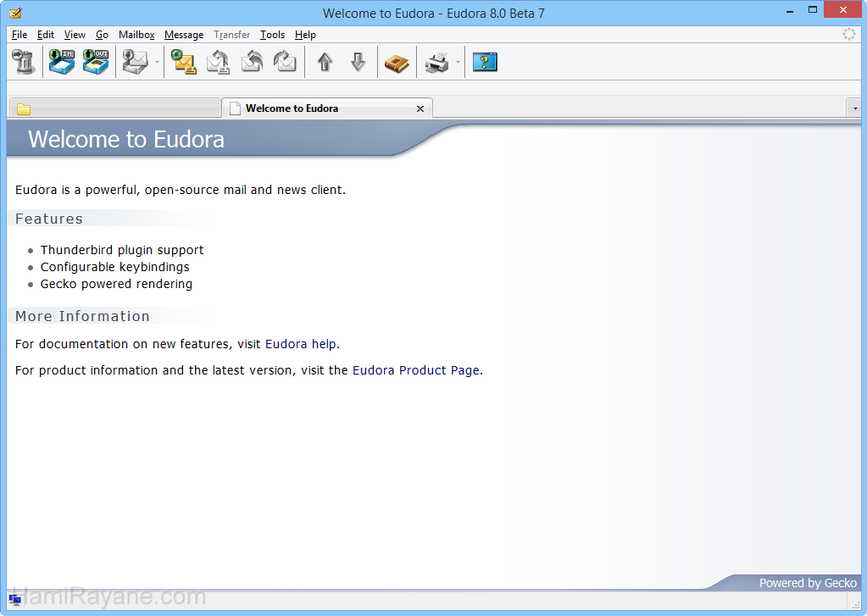The height and width of the screenshot is (616, 867).
Task: Expand the Print dropdown arrow
Action: (x=458, y=63)
